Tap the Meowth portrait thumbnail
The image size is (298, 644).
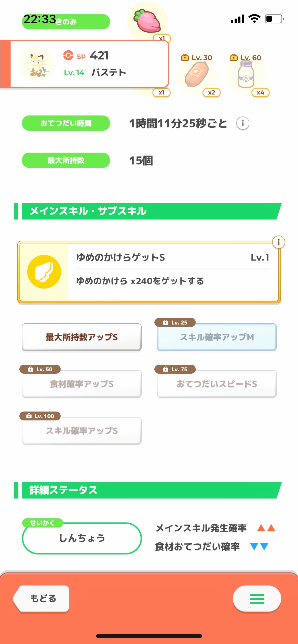37,64
